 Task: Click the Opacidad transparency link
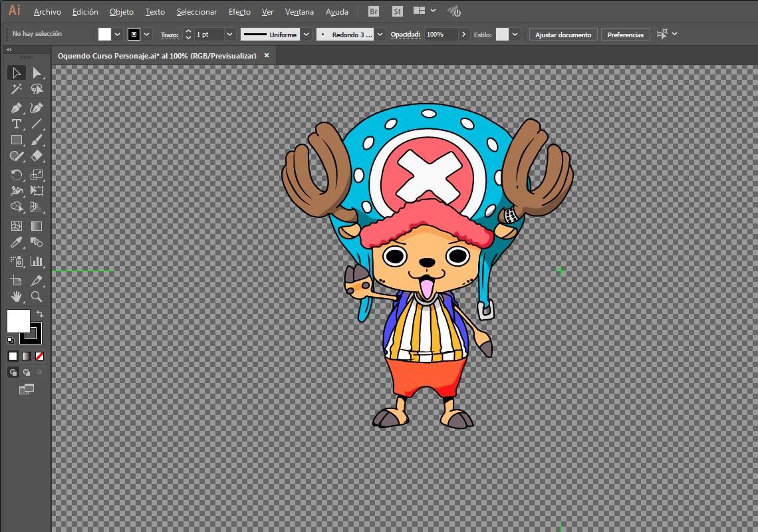click(x=406, y=35)
